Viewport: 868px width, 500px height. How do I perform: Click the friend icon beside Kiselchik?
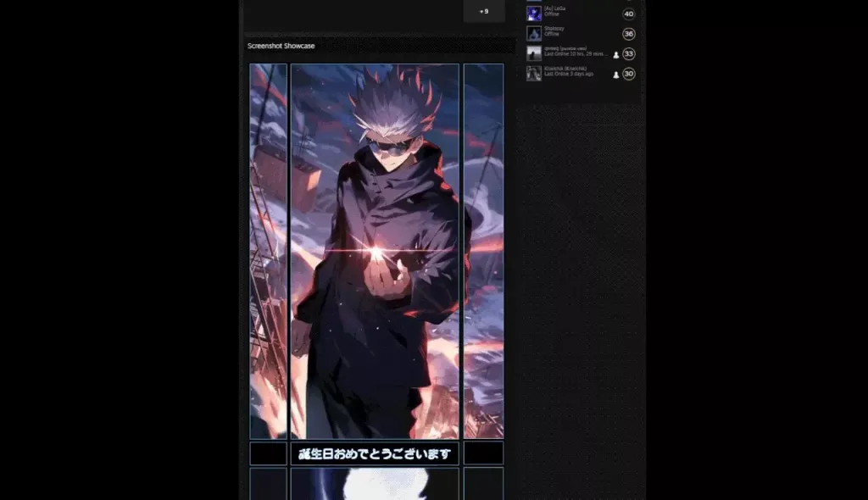click(x=616, y=74)
